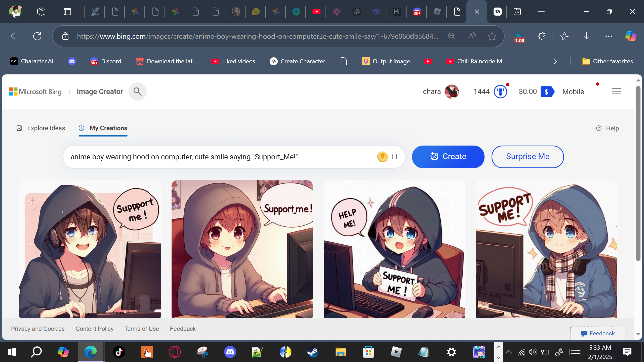Viewport: 644px width, 362px height.
Task: Click the blue dollar cashback icon
Action: point(547,92)
